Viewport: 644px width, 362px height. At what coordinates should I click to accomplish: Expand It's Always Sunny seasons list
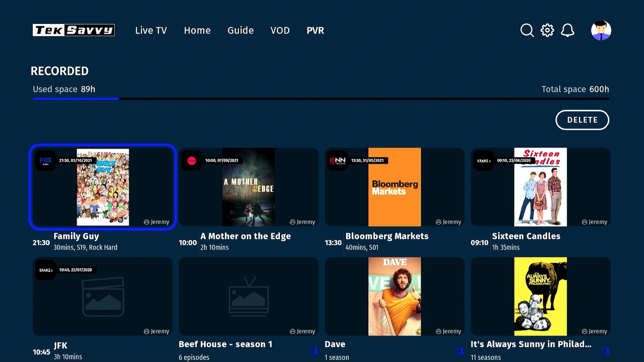tap(606, 351)
